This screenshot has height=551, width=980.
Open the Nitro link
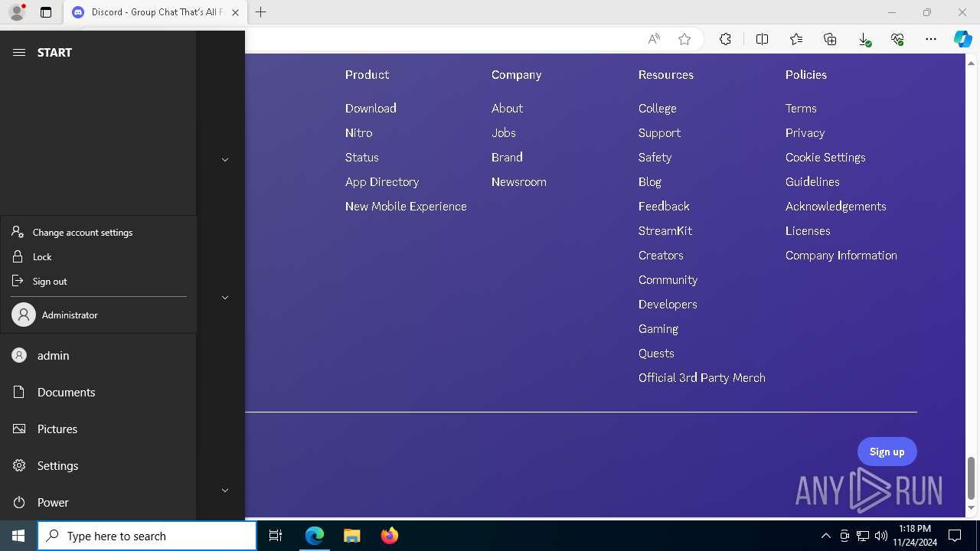(358, 132)
